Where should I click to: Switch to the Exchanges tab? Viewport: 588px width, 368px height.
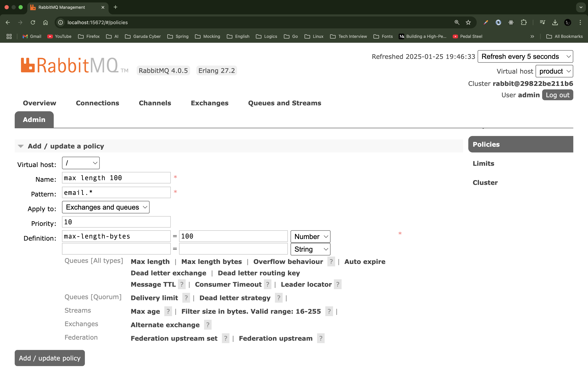click(x=209, y=103)
